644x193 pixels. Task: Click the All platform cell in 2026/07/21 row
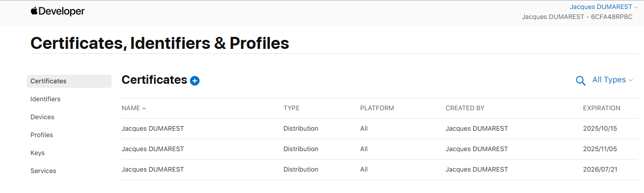[364, 170]
